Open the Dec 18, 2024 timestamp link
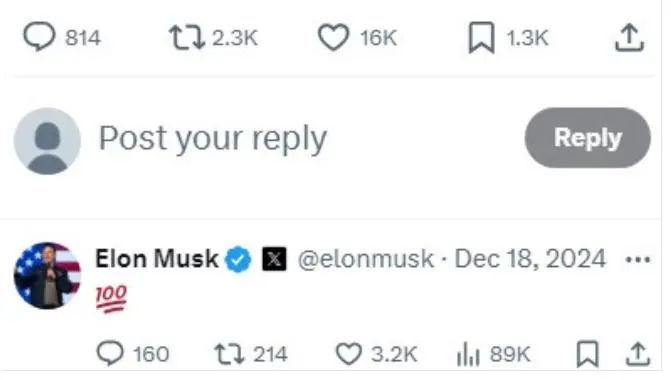 (530, 259)
